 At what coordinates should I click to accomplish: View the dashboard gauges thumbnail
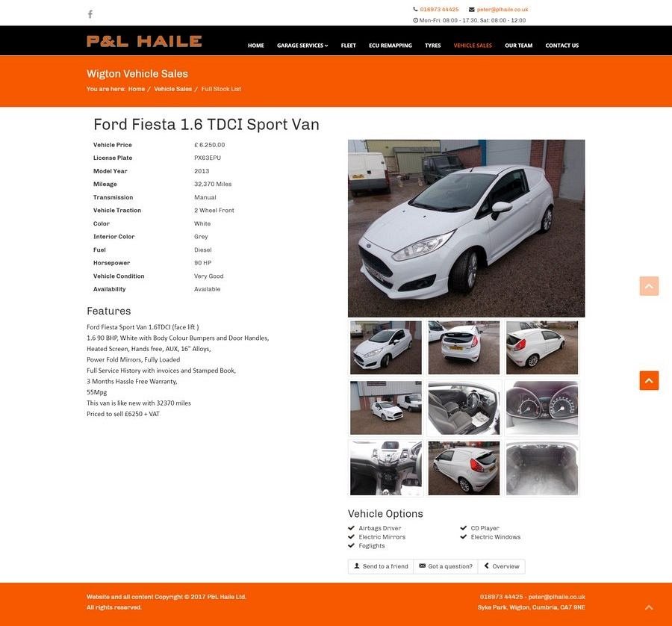[542, 408]
